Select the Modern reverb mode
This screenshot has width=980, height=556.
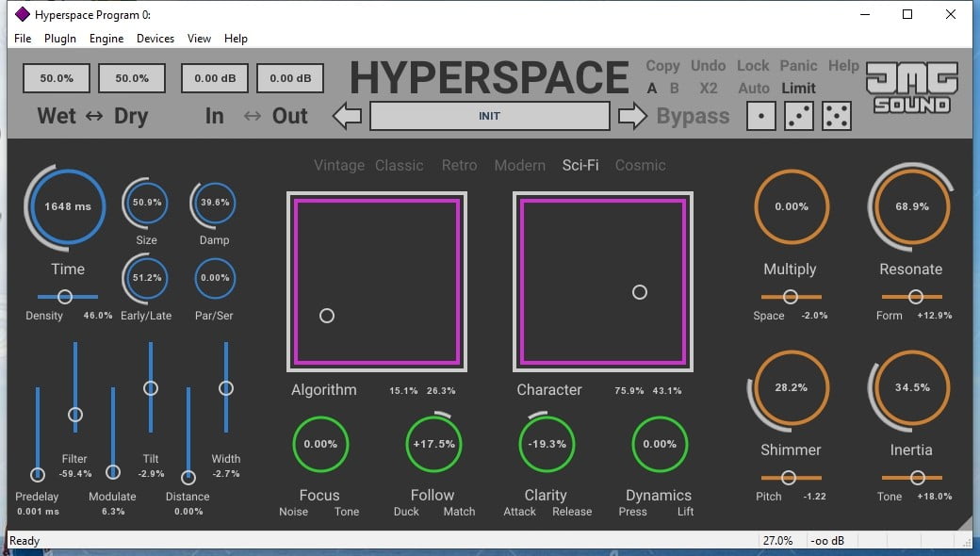(x=520, y=166)
